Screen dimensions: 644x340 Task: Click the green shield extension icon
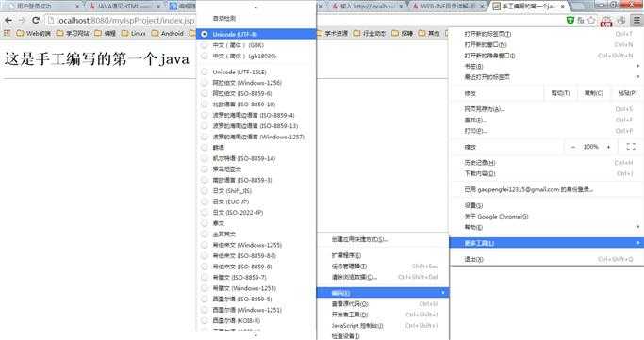[x=570, y=20]
